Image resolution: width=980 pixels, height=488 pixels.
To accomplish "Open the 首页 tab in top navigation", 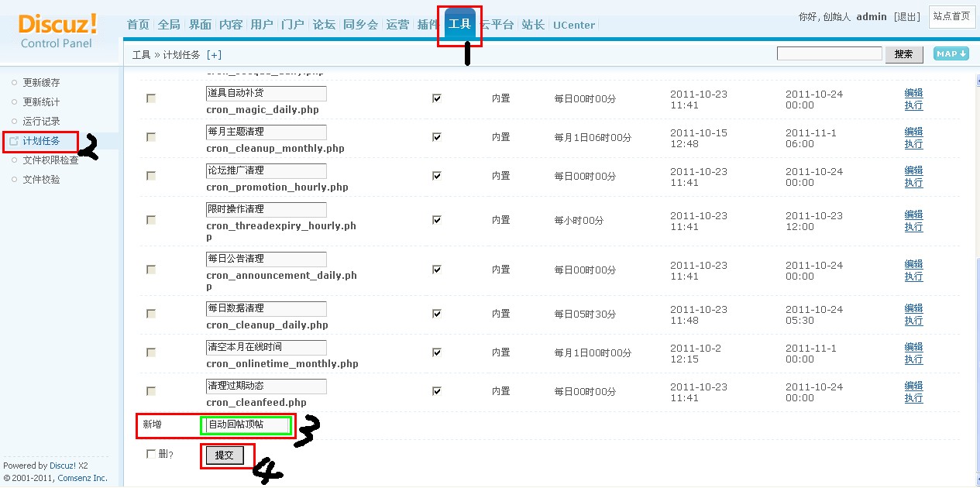I will tap(138, 25).
